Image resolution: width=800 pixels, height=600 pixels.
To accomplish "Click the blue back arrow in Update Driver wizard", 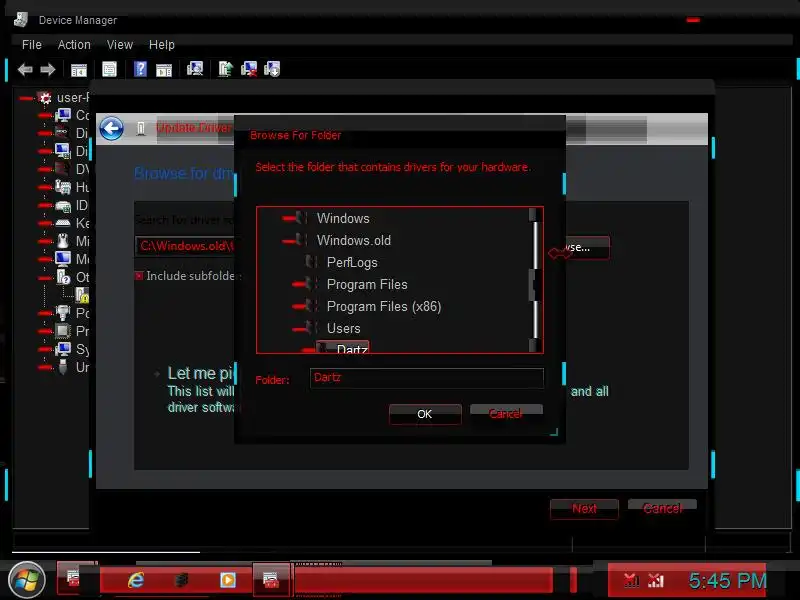I will (111, 129).
